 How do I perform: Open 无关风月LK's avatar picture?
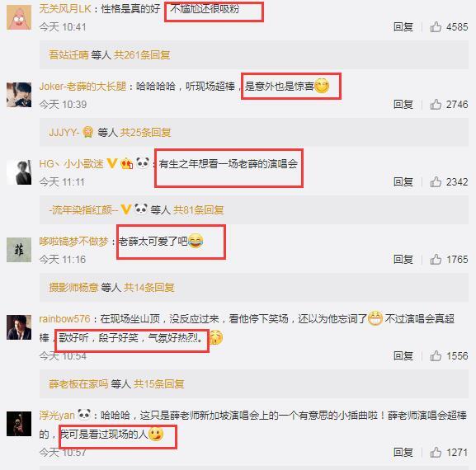click(19, 17)
